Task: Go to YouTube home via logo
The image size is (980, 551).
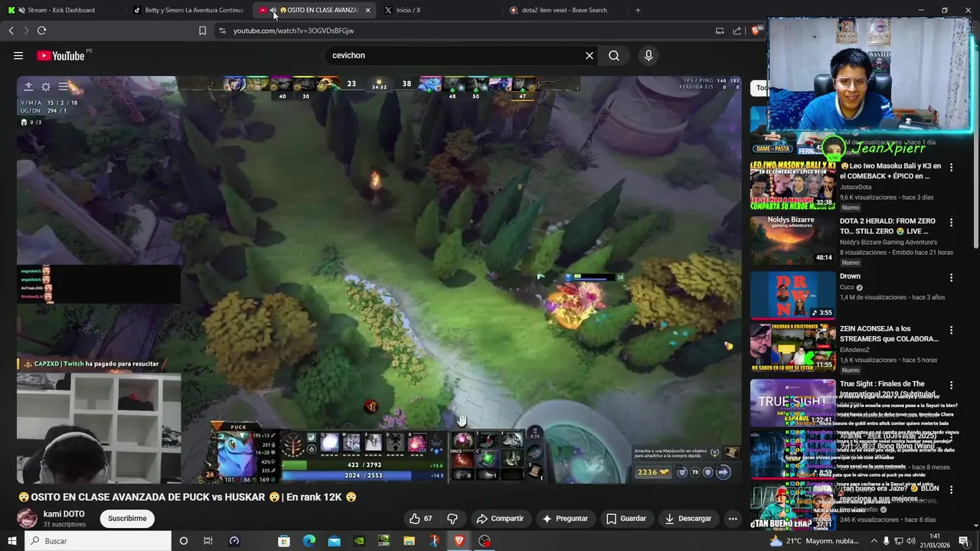Action: pyautogui.click(x=60, y=56)
